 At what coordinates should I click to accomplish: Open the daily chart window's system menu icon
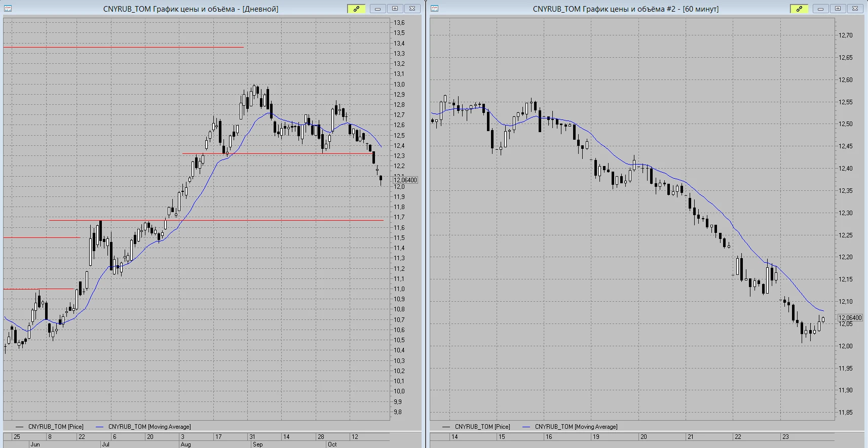tap(8, 9)
